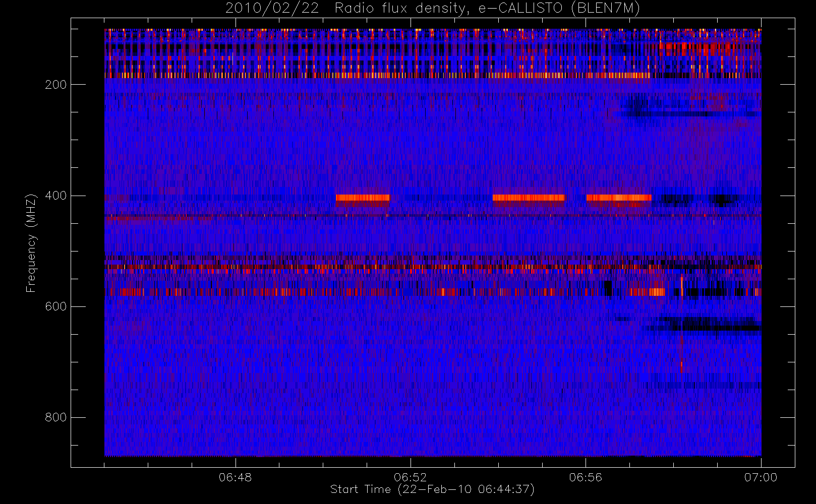The width and height of the screenshot is (816, 504).
Task: Click the 06:52 time tick label
Action: point(411,477)
